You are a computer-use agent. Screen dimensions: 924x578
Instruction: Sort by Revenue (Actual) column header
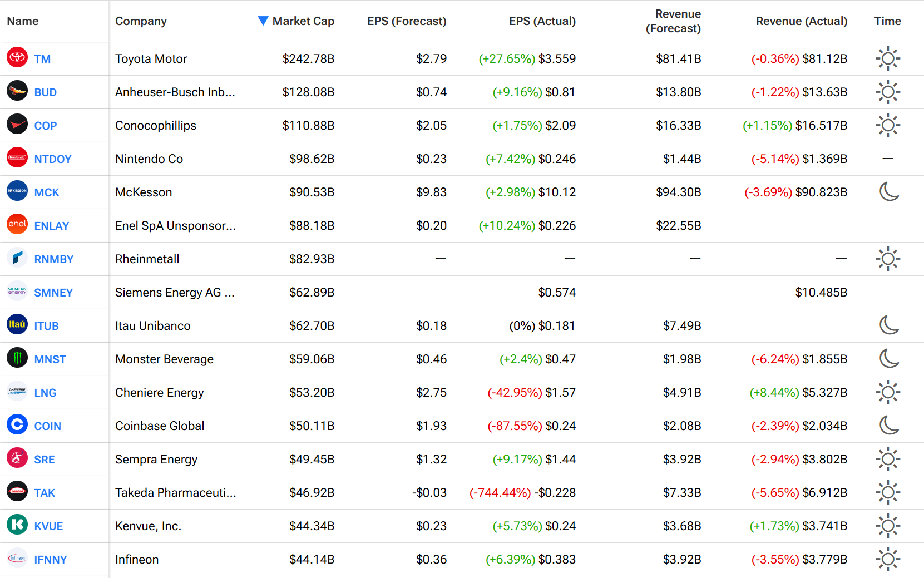[802, 21]
